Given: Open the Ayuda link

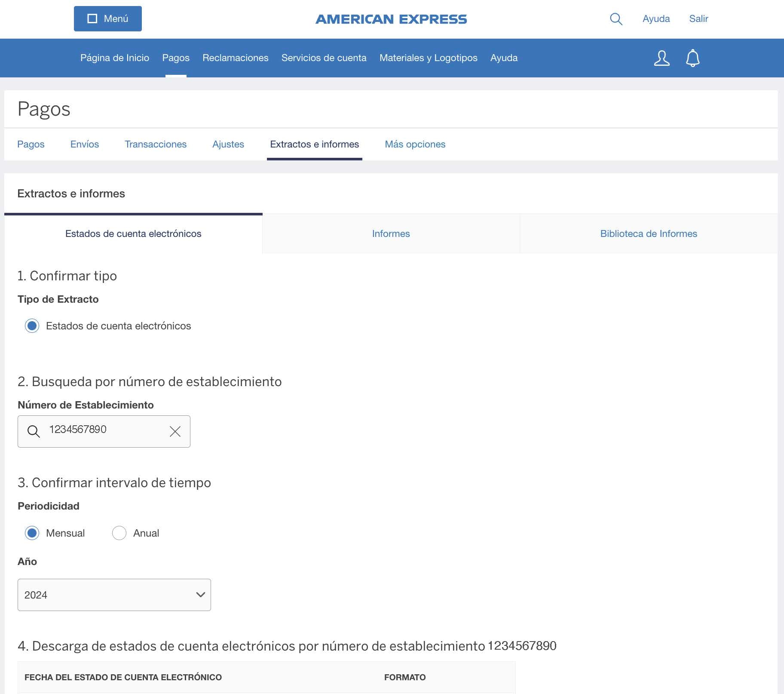Looking at the screenshot, I should coord(656,18).
